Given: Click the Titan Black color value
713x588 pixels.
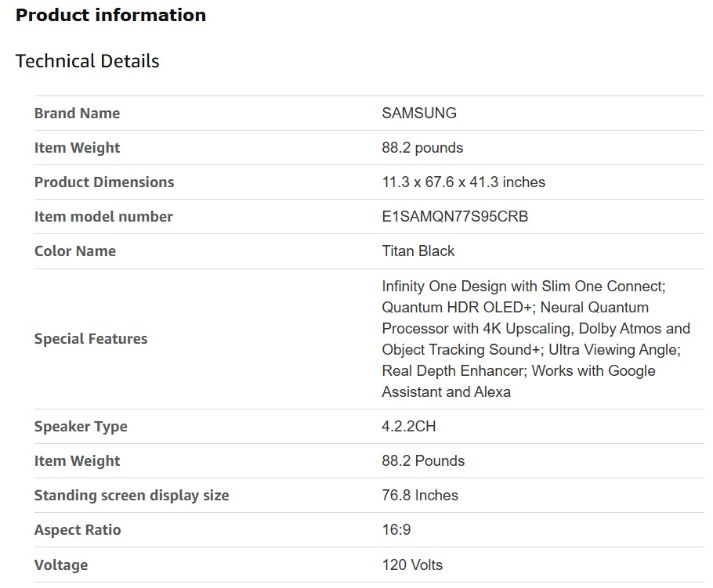Looking at the screenshot, I should tap(418, 251).
